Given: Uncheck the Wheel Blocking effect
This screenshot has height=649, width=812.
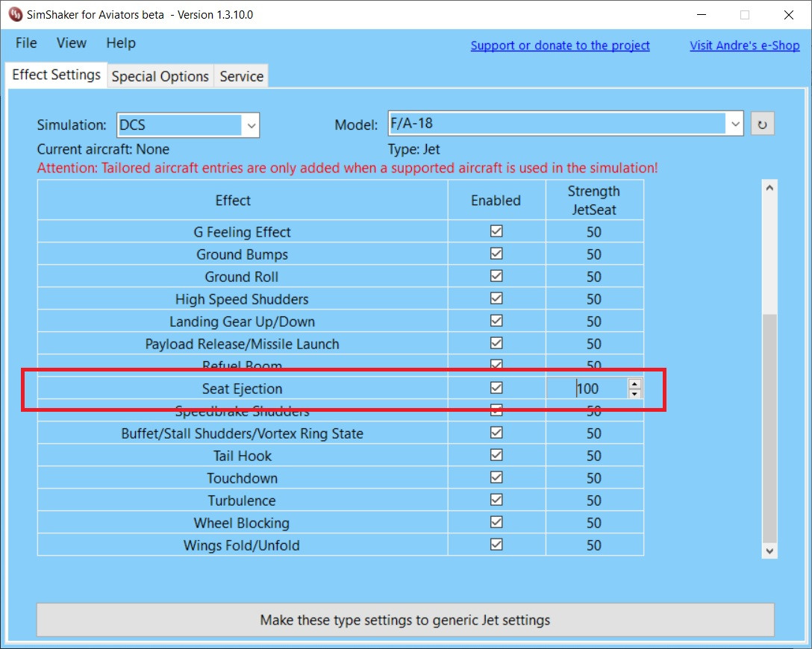Looking at the screenshot, I should 496,522.
